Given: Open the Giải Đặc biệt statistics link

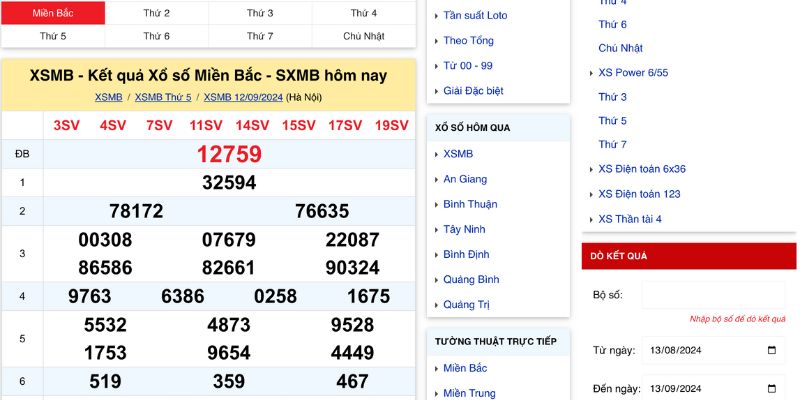Looking at the screenshot, I should (x=473, y=91).
